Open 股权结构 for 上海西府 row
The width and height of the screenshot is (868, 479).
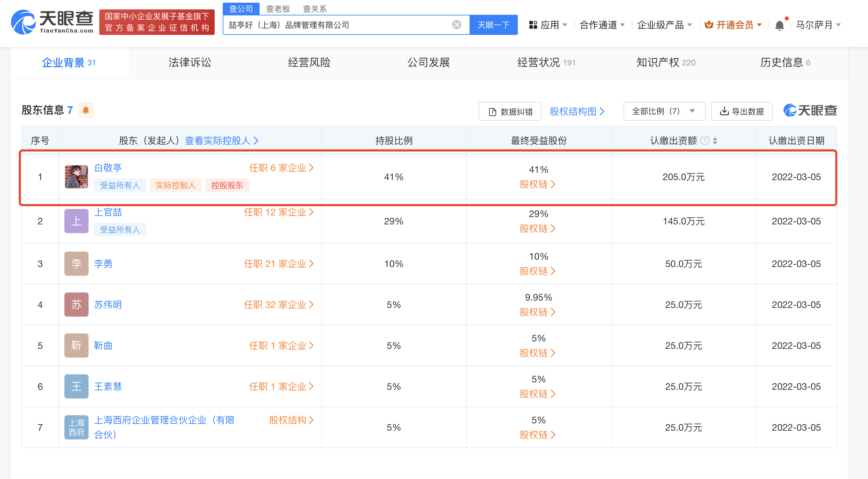pyautogui.click(x=291, y=420)
